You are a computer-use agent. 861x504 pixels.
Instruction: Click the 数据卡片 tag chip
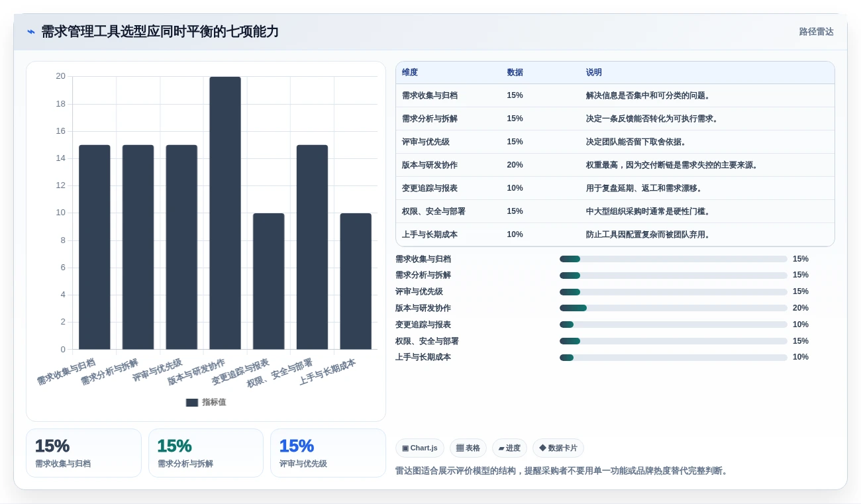[x=558, y=448]
